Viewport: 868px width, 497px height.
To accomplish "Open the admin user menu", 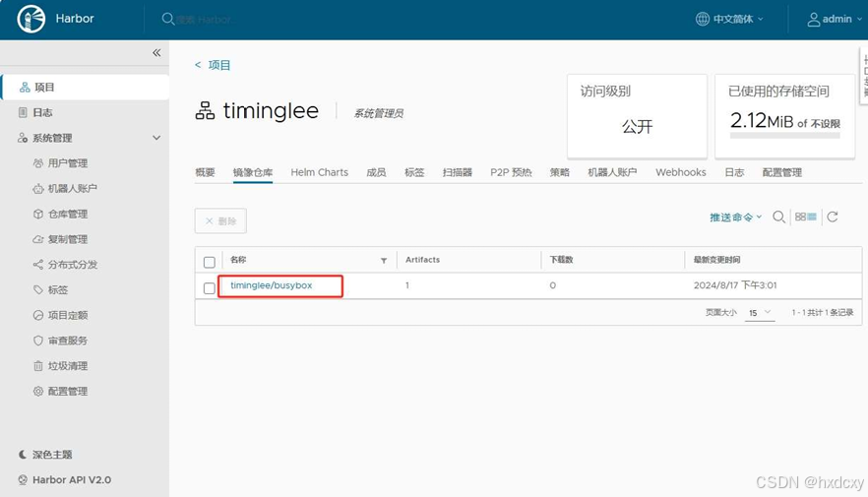I will click(x=835, y=19).
